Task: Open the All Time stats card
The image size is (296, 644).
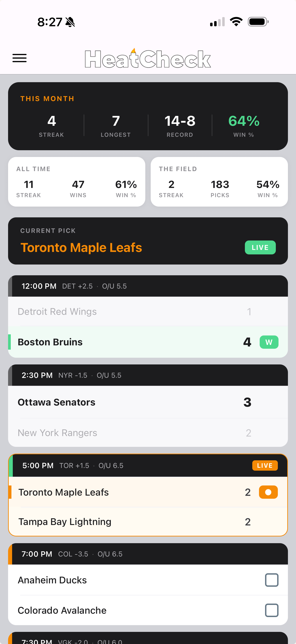Action: [x=77, y=182]
